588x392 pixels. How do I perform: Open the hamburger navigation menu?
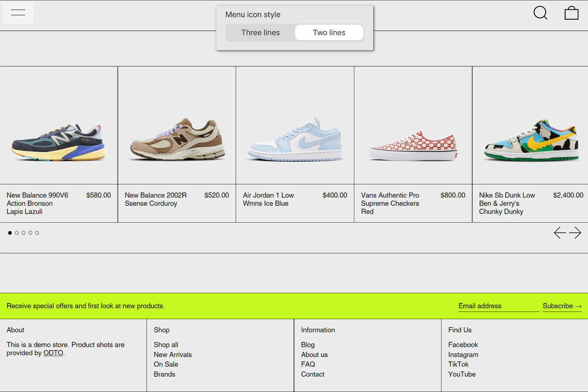coord(18,13)
